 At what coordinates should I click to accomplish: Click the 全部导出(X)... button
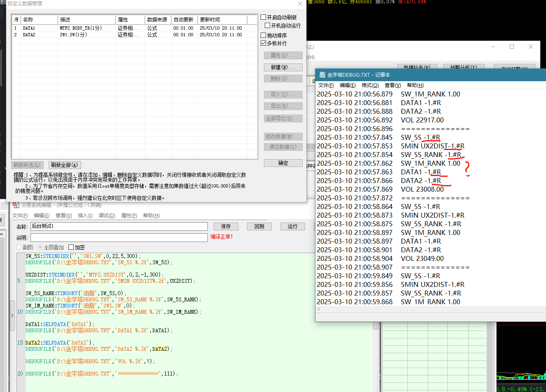tap(283, 118)
